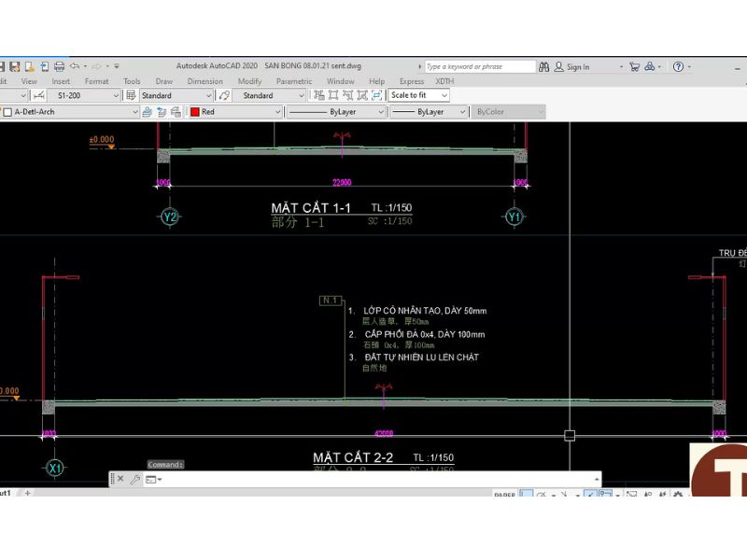Click the Help question mark icon

[679, 66]
